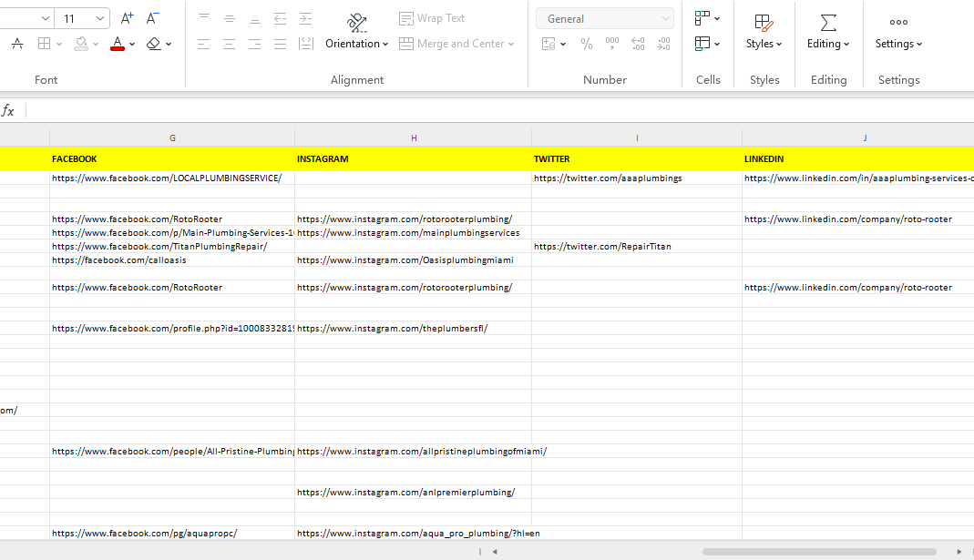
Task: Click the increase font size icon
Action: point(128,18)
